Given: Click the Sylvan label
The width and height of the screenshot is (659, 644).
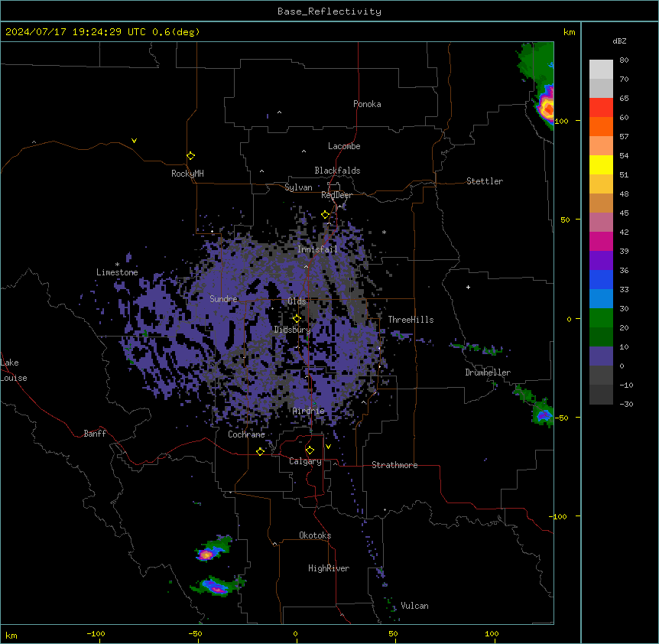Looking at the screenshot, I should (298, 187).
